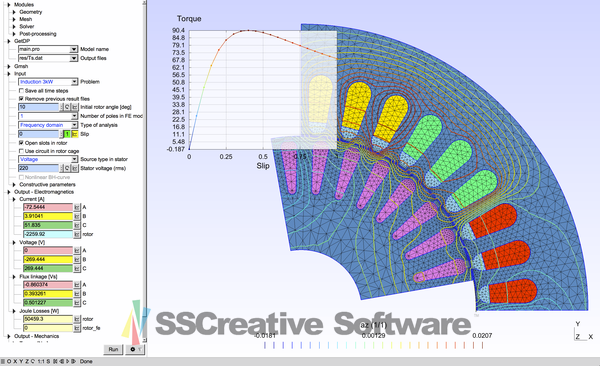This screenshot has height=366, width=600.
Task: Open graph icon next to Joule Losses rotor
Action: (77, 319)
